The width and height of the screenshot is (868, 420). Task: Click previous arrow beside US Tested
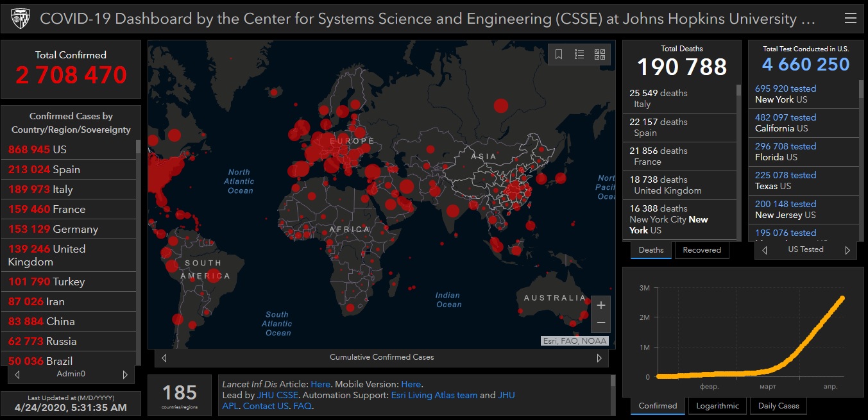click(764, 250)
